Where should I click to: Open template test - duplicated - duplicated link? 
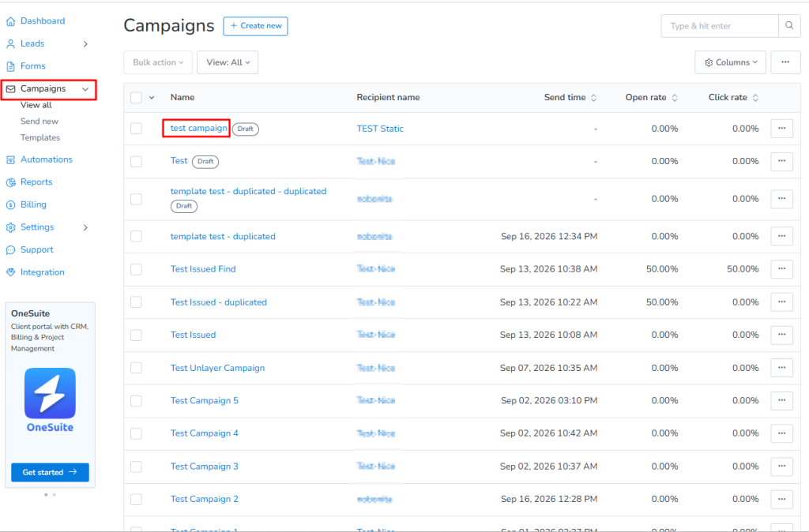[248, 191]
